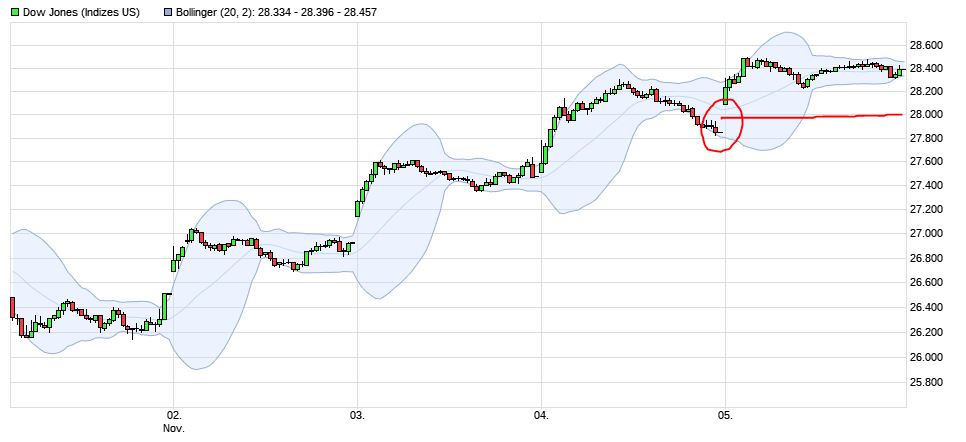Click the 26.600 price axis label
This screenshot has width=966, height=442.
click(926, 283)
